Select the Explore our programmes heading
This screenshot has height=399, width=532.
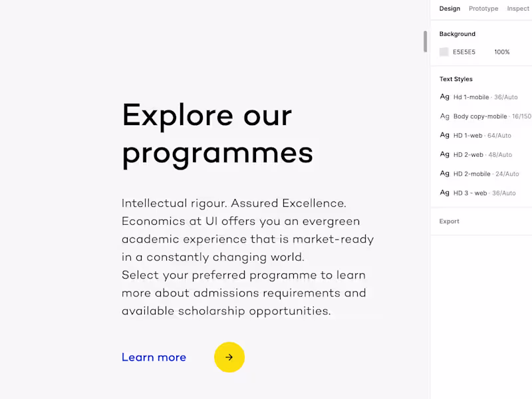pos(217,134)
